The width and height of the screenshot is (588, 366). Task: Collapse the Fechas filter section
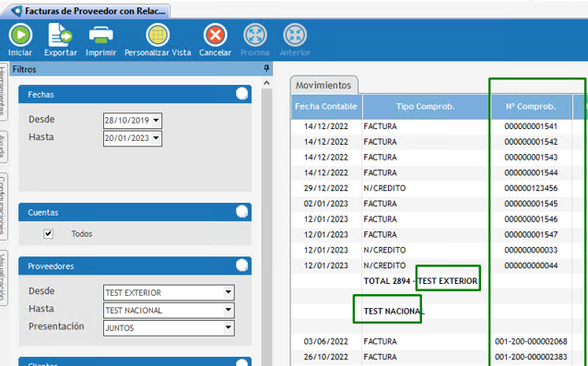[241, 94]
